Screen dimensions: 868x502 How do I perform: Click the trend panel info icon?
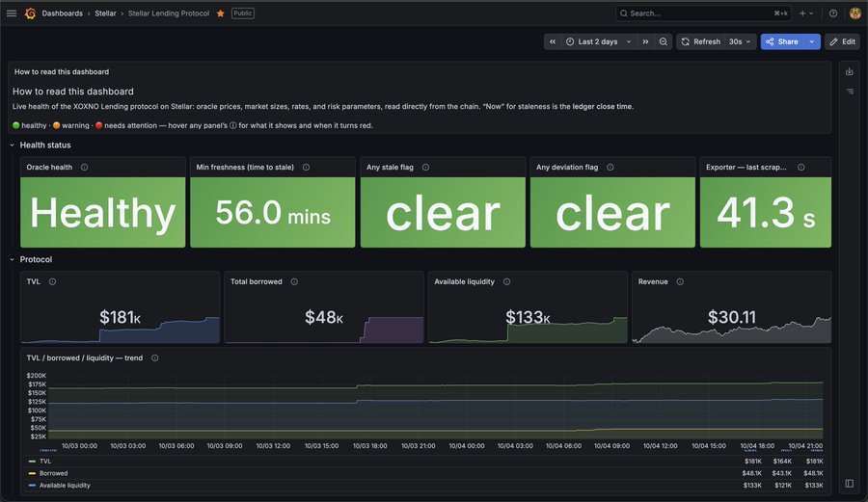coord(155,357)
